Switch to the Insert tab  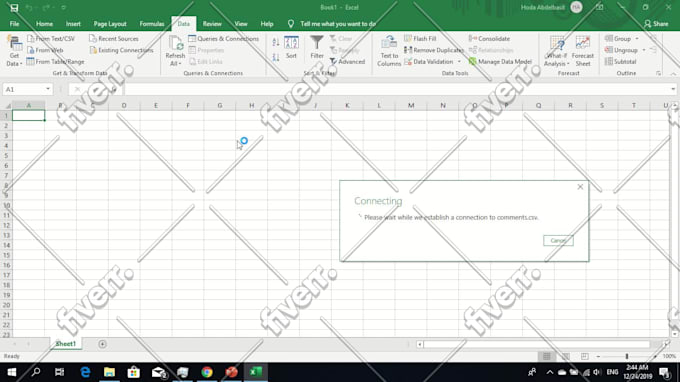coord(73,24)
